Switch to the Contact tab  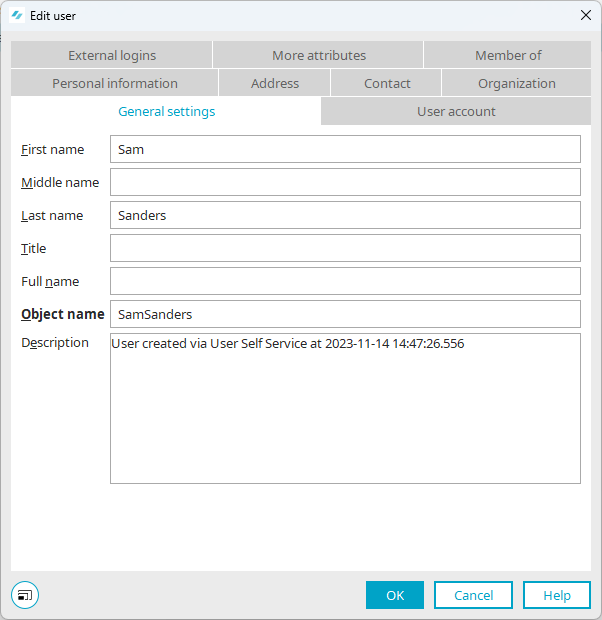[387, 83]
